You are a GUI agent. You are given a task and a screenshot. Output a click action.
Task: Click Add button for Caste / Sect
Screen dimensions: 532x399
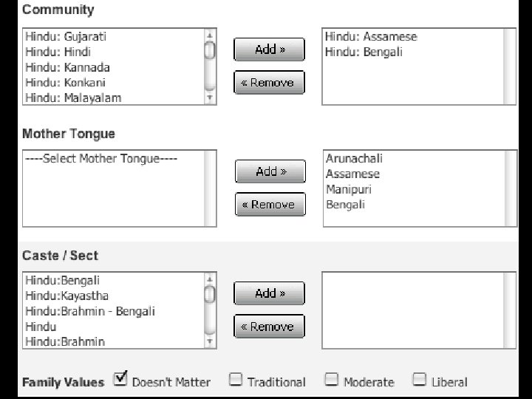click(269, 293)
